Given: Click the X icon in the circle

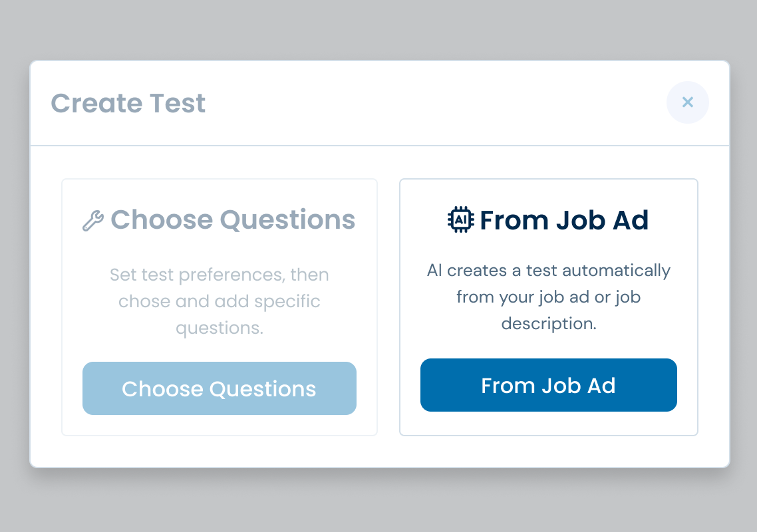Looking at the screenshot, I should (x=687, y=102).
